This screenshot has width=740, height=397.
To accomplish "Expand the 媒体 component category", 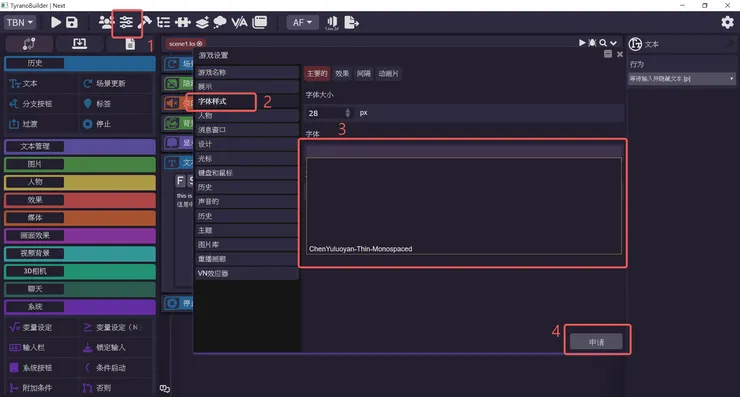I will point(80,218).
